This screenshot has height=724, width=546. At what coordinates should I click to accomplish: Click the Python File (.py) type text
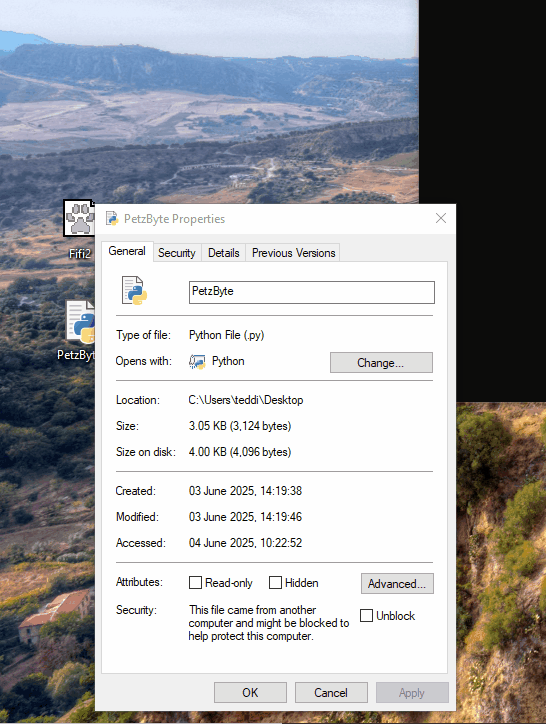coord(226,335)
